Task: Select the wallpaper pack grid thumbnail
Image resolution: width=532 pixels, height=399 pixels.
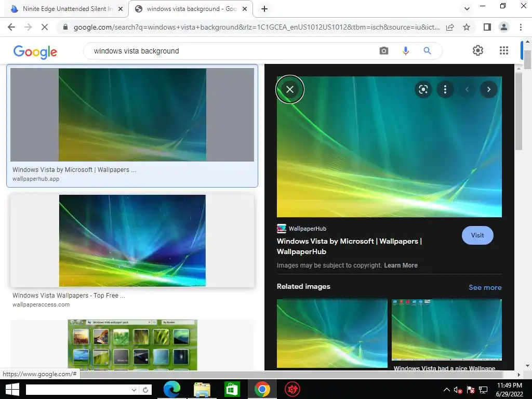Action: coord(132,345)
